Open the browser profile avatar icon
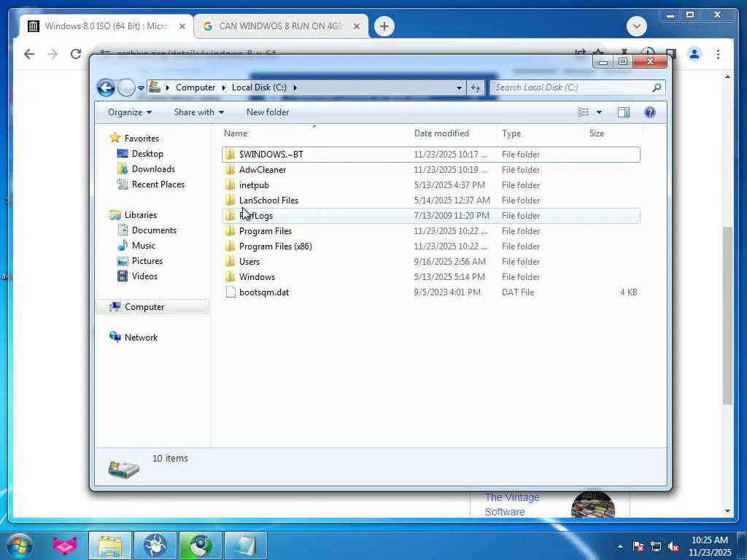Screen dimensions: 747x560 tap(694, 54)
